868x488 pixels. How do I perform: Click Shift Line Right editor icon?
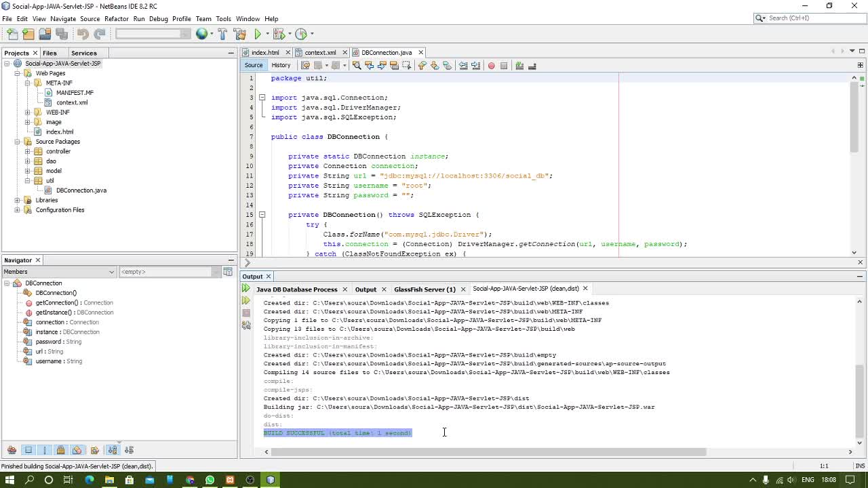(475, 66)
